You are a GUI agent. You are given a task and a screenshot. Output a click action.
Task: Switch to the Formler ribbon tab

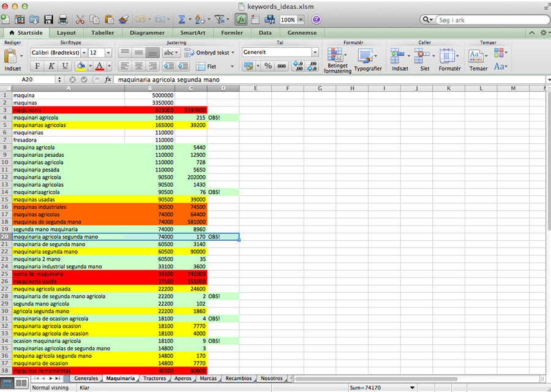(x=231, y=32)
